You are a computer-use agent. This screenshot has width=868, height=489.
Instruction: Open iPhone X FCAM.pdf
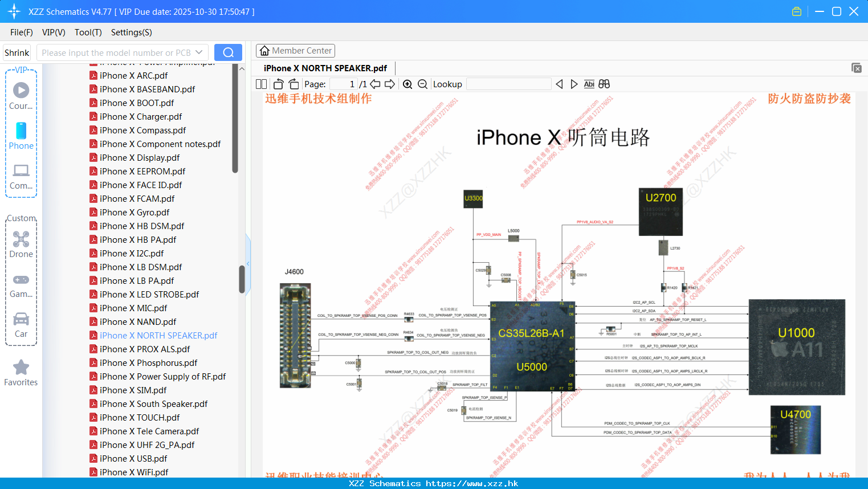pyautogui.click(x=137, y=198)
